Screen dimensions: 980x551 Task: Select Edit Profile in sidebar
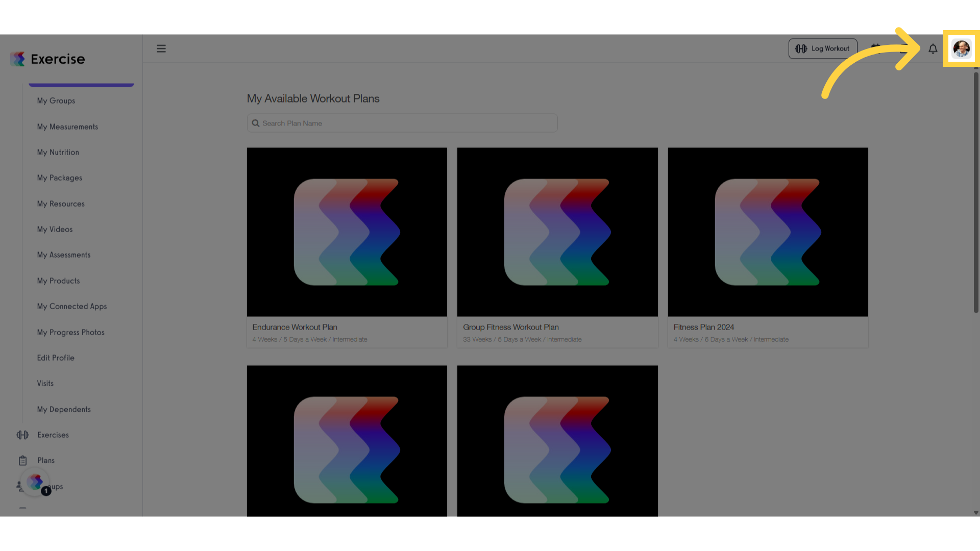click(56, 358)
